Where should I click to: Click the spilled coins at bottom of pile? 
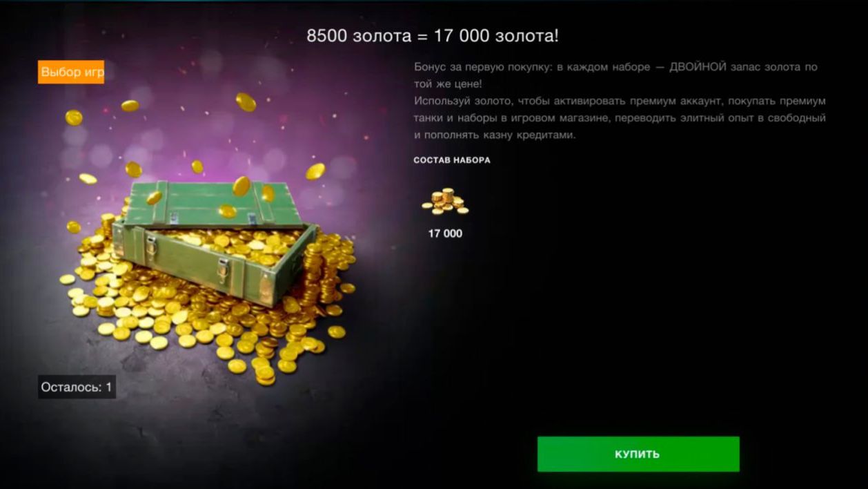pos(262,366)
